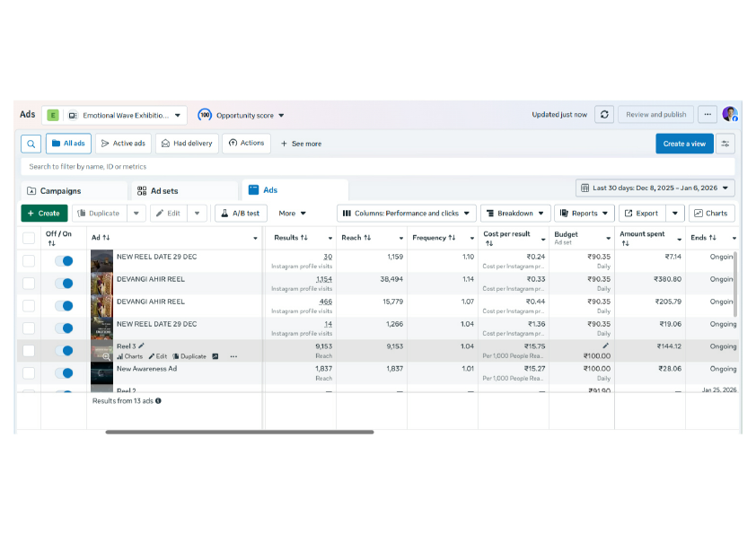Image resolution: width=756 pixels, height=534 pixels.
Task: Click the search magnifier icon
Action: (31, 144)
